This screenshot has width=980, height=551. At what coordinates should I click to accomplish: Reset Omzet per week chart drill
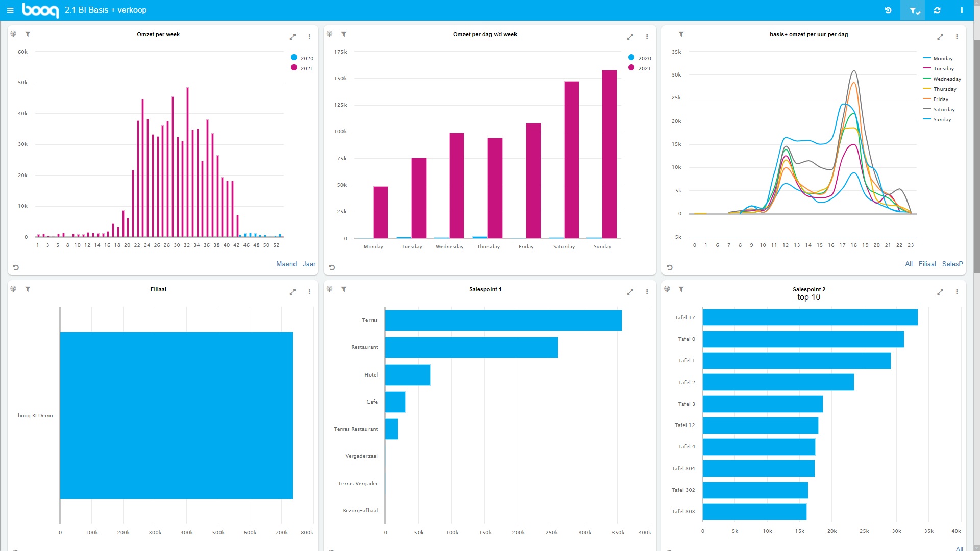(x=16, y=267)
